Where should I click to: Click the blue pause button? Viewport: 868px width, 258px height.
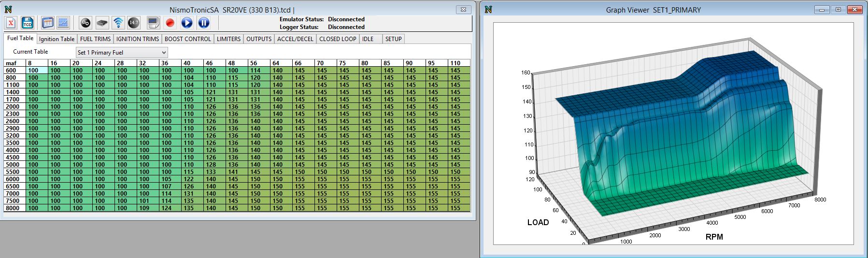tap(204, 23)
